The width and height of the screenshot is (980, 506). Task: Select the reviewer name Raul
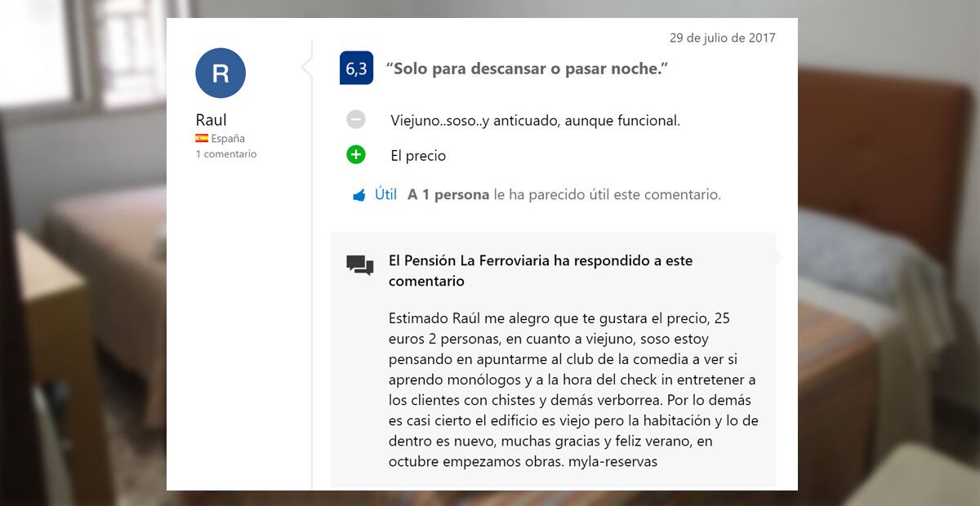tap(211, 119)
